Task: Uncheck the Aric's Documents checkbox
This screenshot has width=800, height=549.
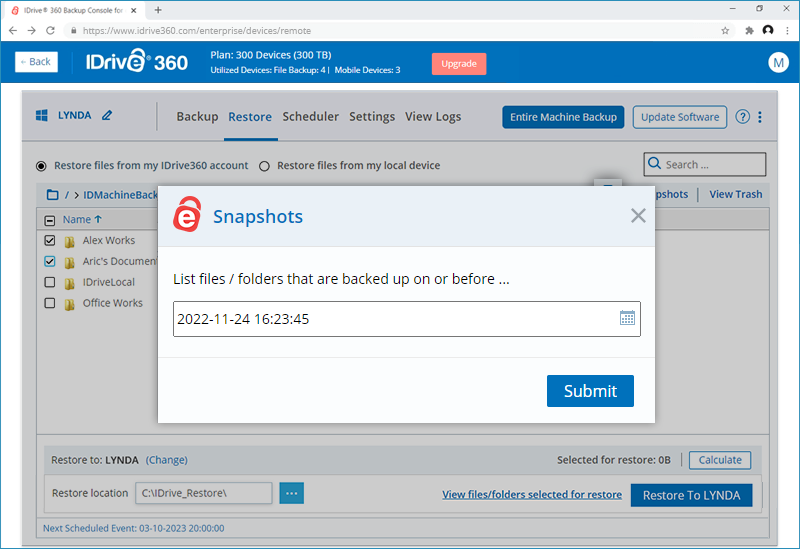Action: pos(49,261)
